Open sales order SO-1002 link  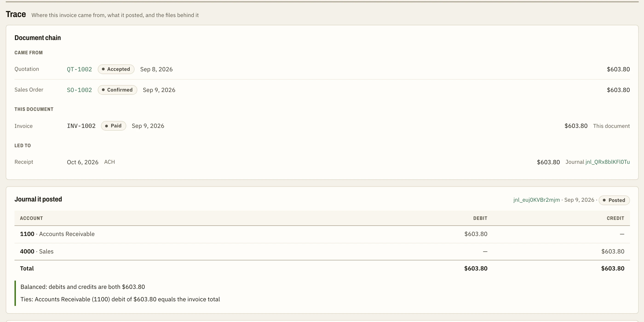click(79, 90)
